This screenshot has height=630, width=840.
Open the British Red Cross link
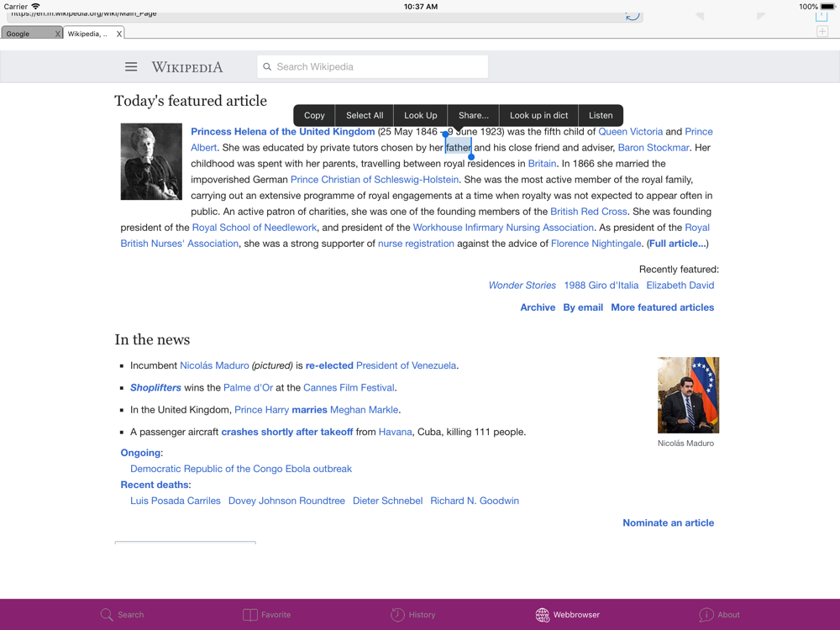click(589, 212)
